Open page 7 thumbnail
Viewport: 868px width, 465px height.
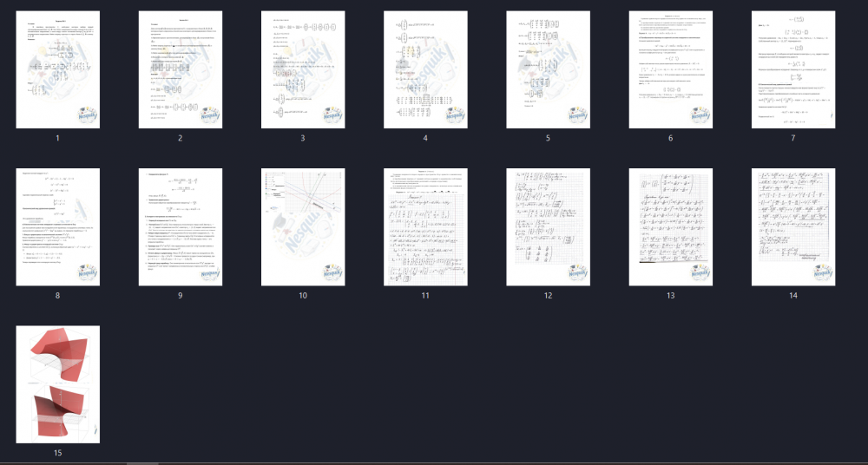coord(793,69)
